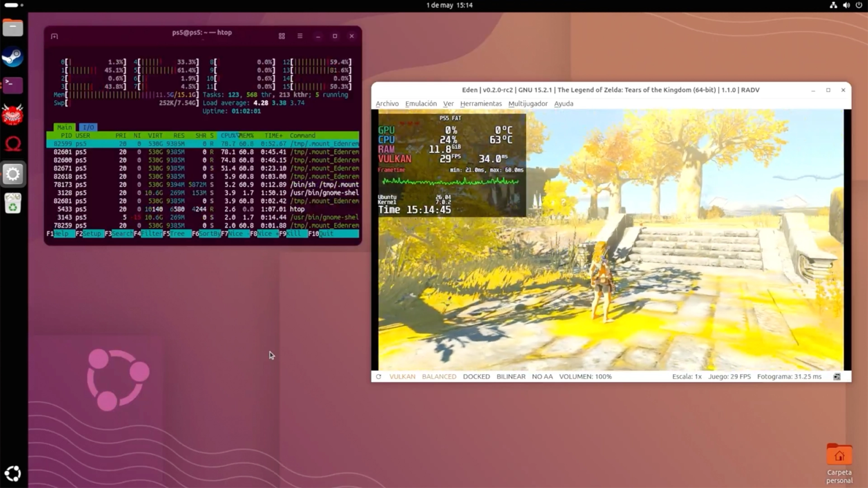Switch to the I/O tab in htop
The image size is (868, 488).
coord(88,127)
